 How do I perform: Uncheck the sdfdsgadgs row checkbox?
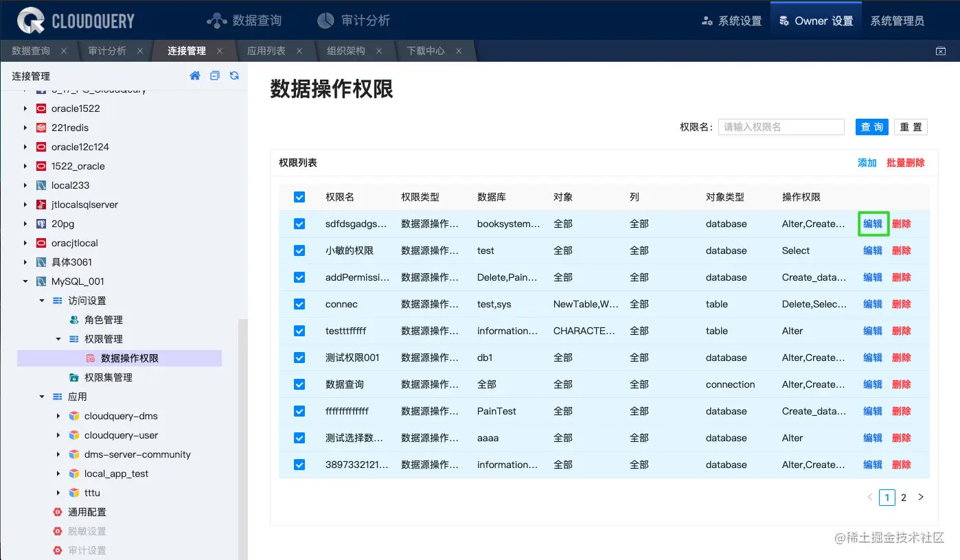[299, 224]
